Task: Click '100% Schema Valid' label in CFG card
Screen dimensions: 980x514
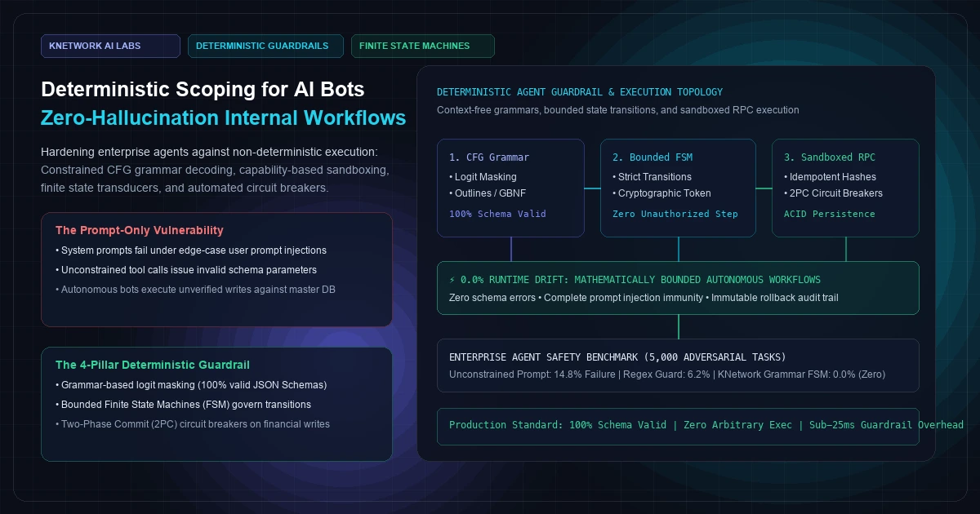Action: click(x=497, y=214)
